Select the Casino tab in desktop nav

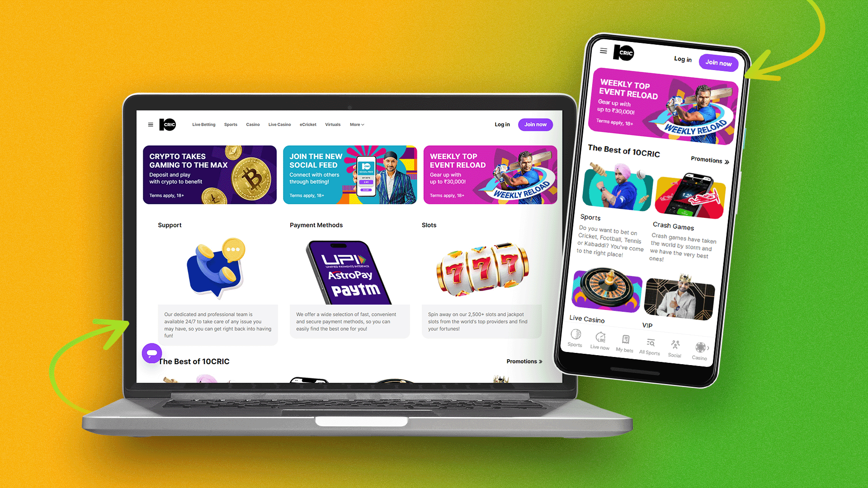(x=252, y=125)
